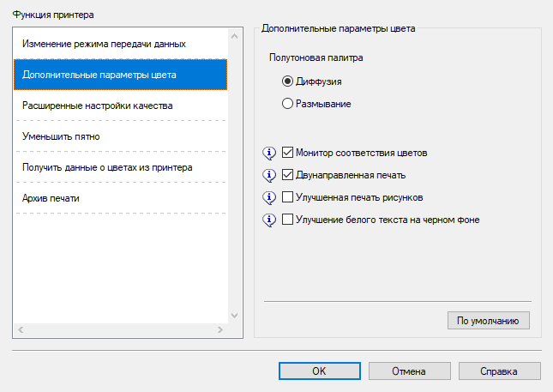Click info icon beside Монитор соответствия цветов
The width and height of the screenshot is (553, 392).
click(x=269, y=153)
